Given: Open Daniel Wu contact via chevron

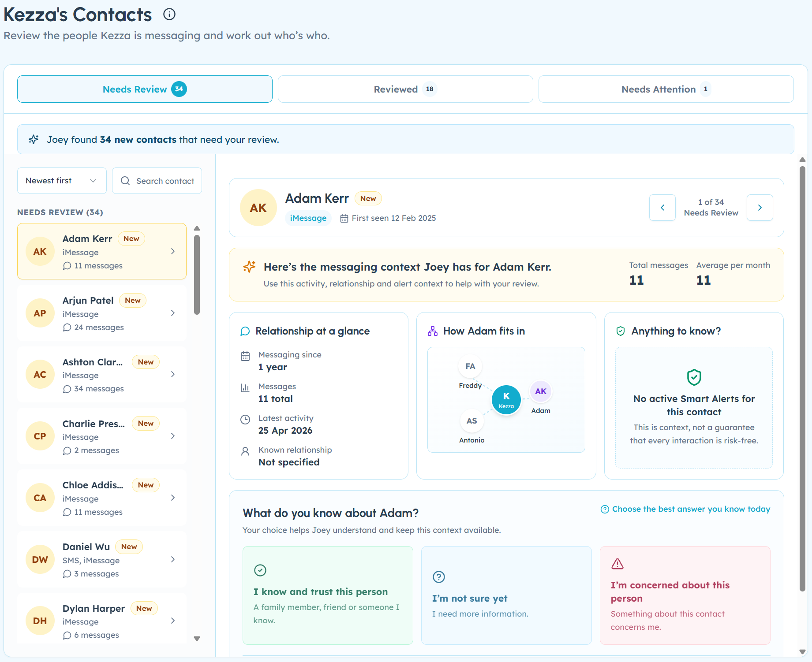Looking at the screenshot, I should click(x=173, y=559).
